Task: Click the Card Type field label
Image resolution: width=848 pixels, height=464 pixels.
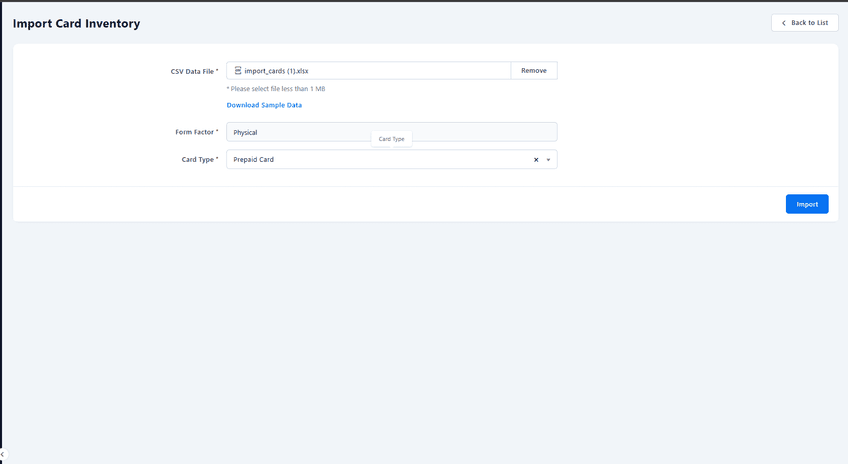Action: click(x=200, y=160)
